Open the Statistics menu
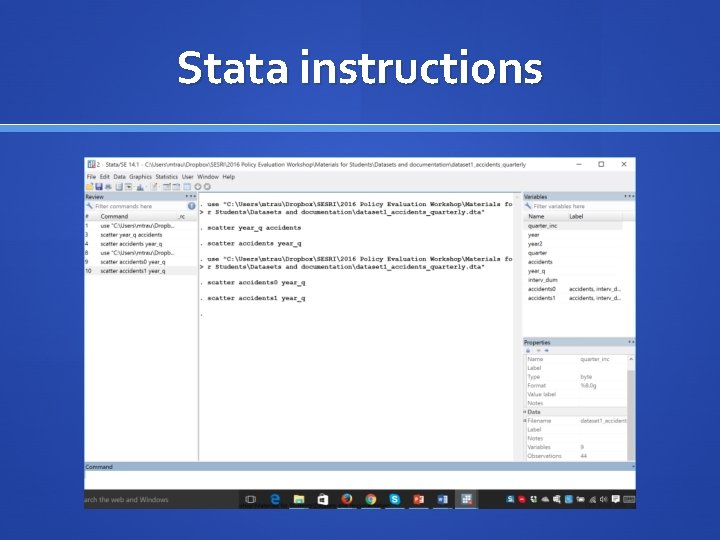Viewport: 720px width, 540px height. (x=166, y=177)
